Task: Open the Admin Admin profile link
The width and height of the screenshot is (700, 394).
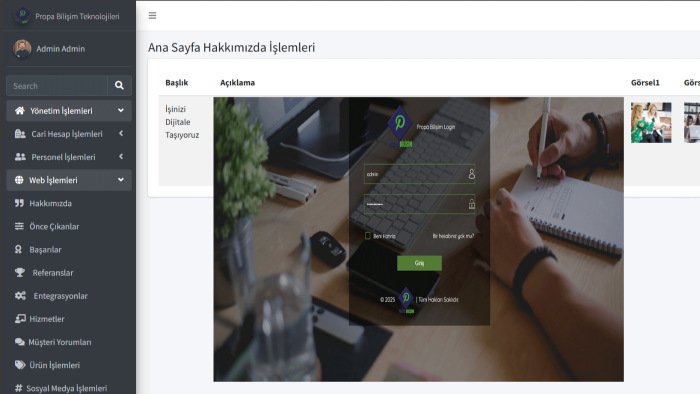Action: coord(60,49)
